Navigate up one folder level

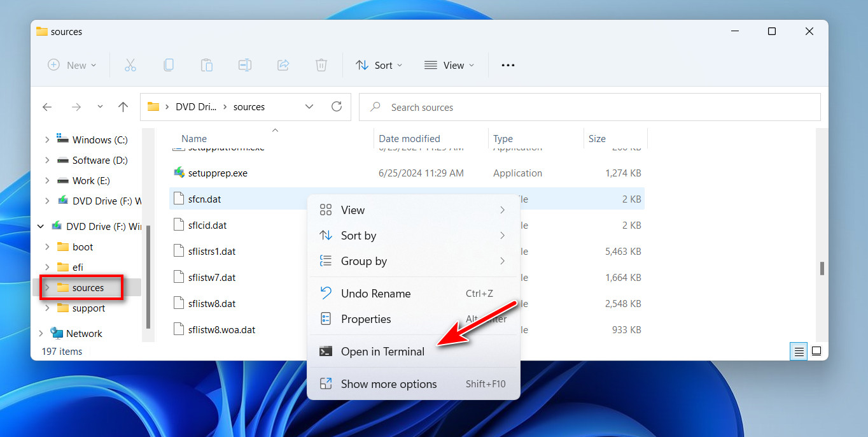pos(123,106)
